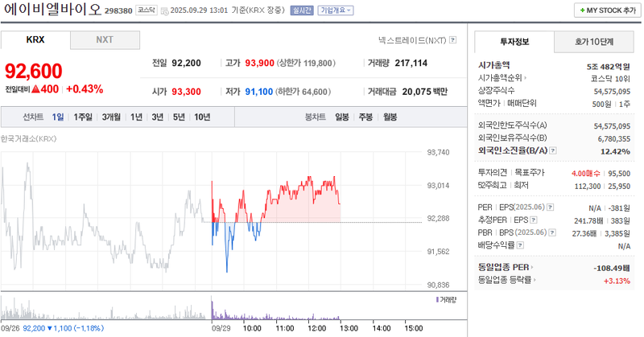Open the help icon next to 넥스트레이드(NXT)
The width and height of the screenshot is (644, 337).
click(x=453, y=40)
